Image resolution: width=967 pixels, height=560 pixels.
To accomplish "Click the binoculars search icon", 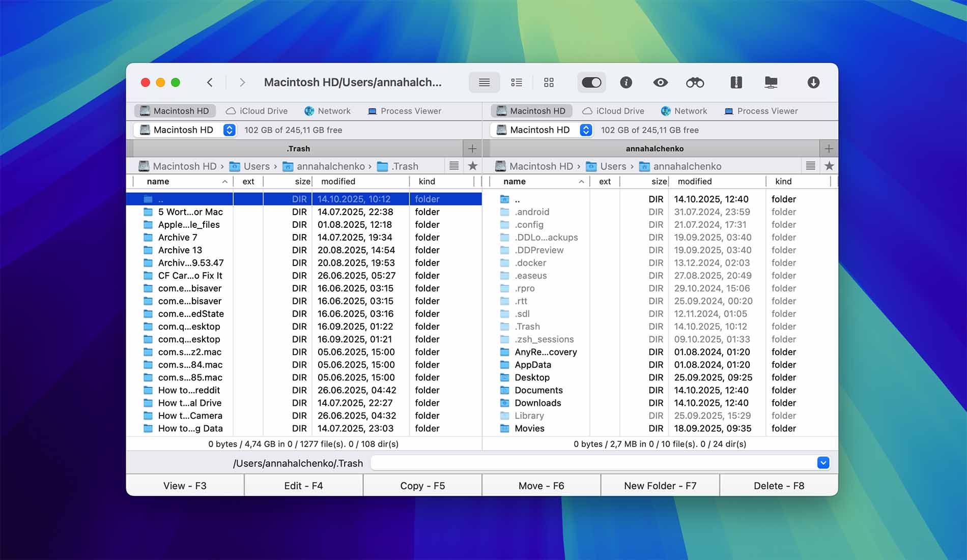I will pos(695,82).
